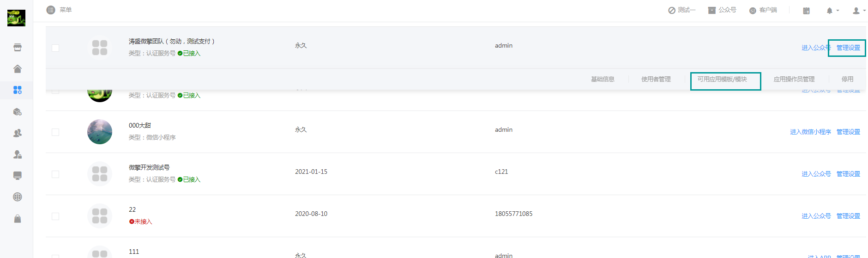
Task: Expand the user profile dropdown
Action: (x=859, y=11)
